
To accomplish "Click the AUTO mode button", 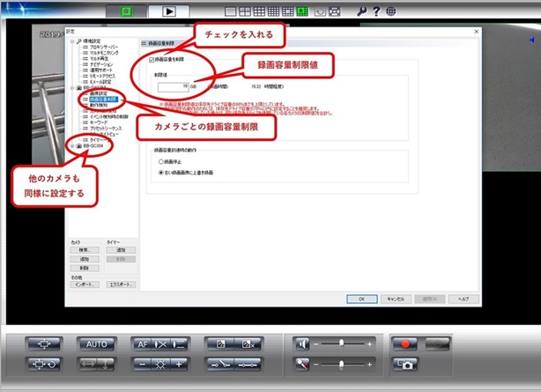I will pyautogui.click(x=97, y=344).
